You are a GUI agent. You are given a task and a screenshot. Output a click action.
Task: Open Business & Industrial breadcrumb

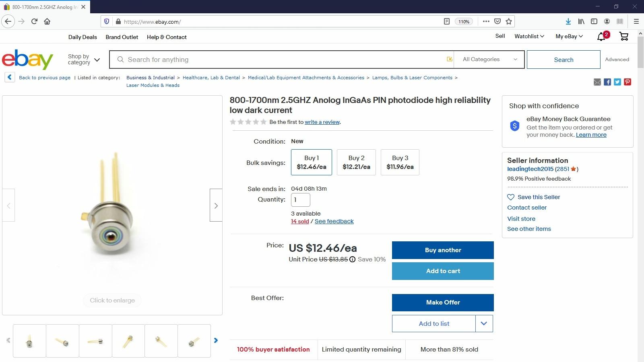click(151, 78)
